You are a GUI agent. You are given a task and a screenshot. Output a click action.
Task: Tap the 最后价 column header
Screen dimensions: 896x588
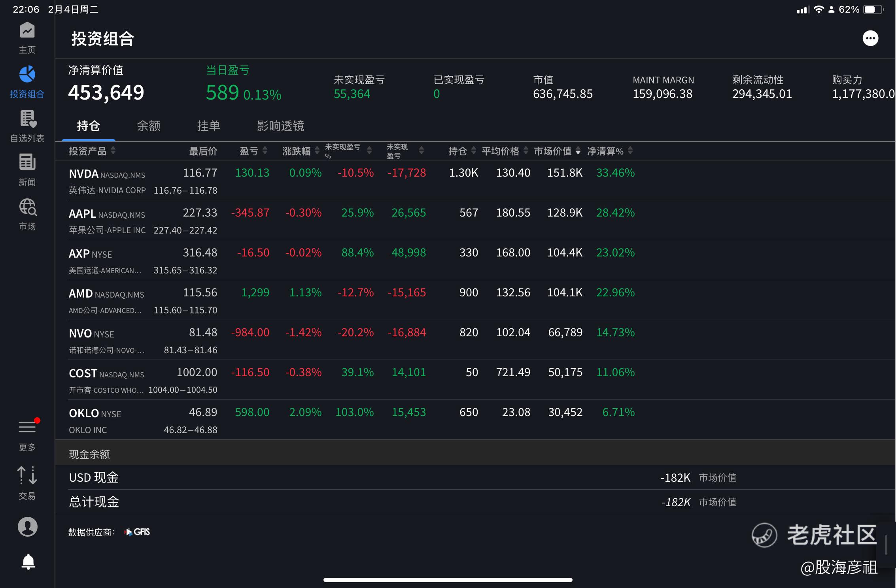203,151
